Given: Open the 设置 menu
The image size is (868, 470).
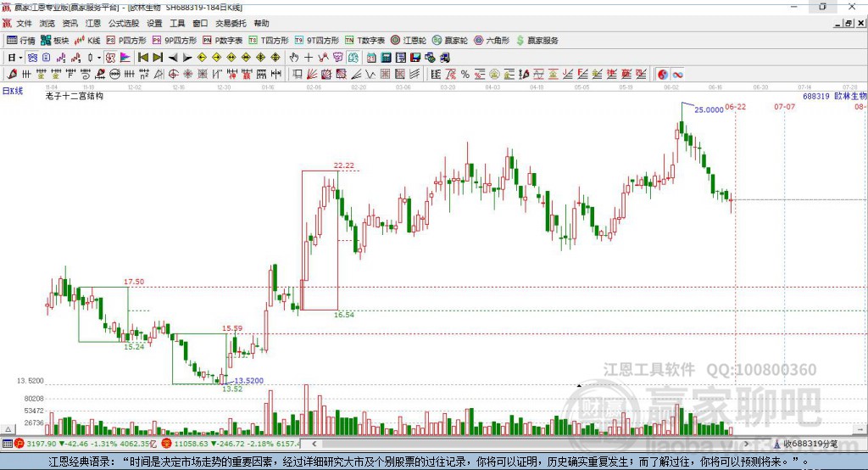Looking at the screenshot, I should pos(154,23).
